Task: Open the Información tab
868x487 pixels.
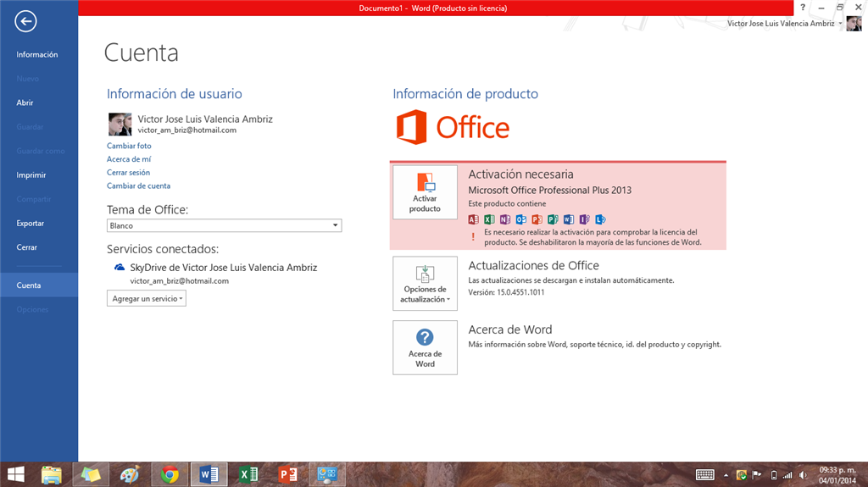Action: [x=37, y=54]
